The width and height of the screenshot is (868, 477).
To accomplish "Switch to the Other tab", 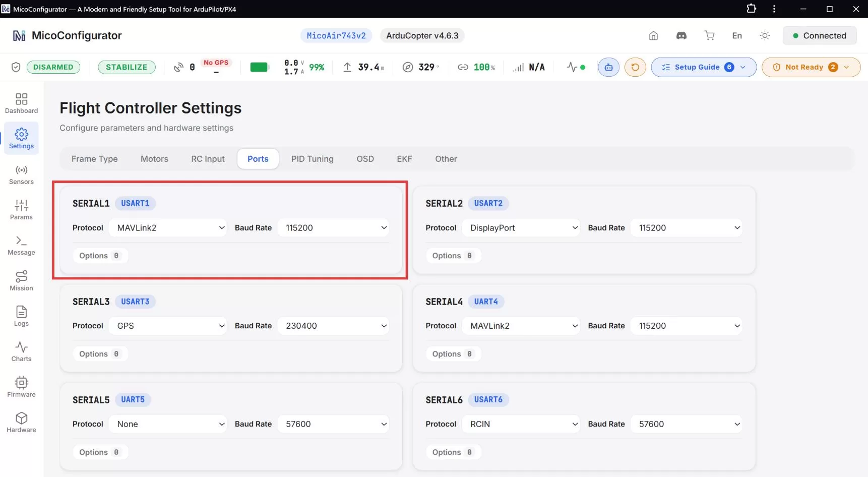I will coord(446,159).
